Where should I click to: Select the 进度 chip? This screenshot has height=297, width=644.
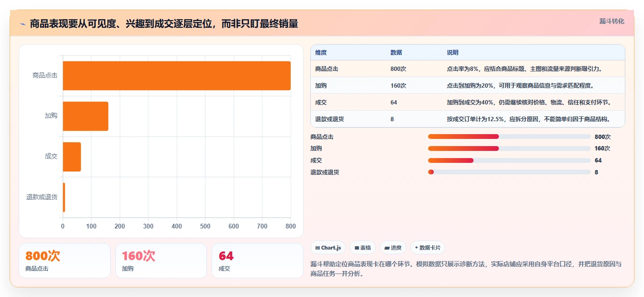coord(393,248)
